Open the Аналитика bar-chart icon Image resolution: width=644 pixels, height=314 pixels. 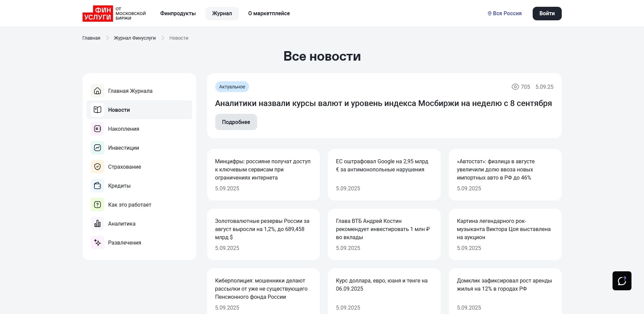click(x=97, y=224)
